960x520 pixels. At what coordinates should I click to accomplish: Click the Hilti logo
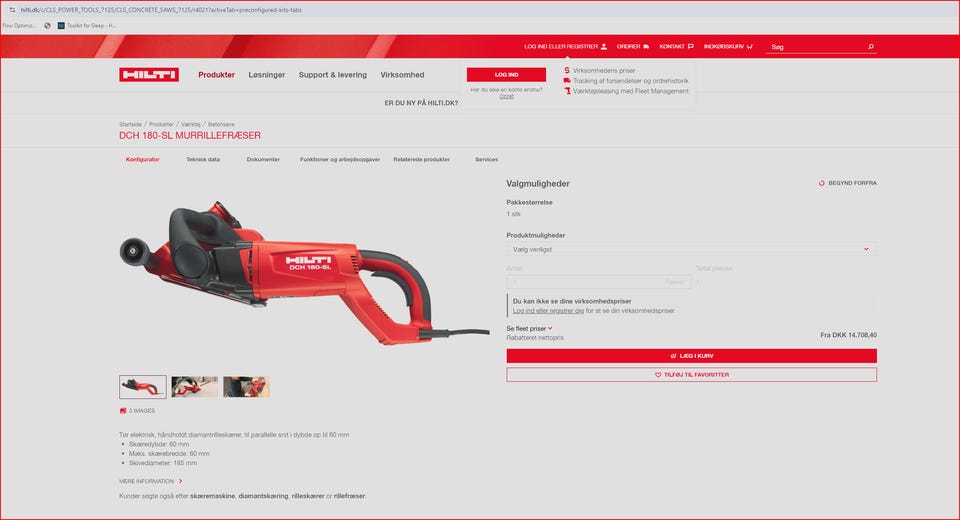pyautogui.click(x=149, y=75)
